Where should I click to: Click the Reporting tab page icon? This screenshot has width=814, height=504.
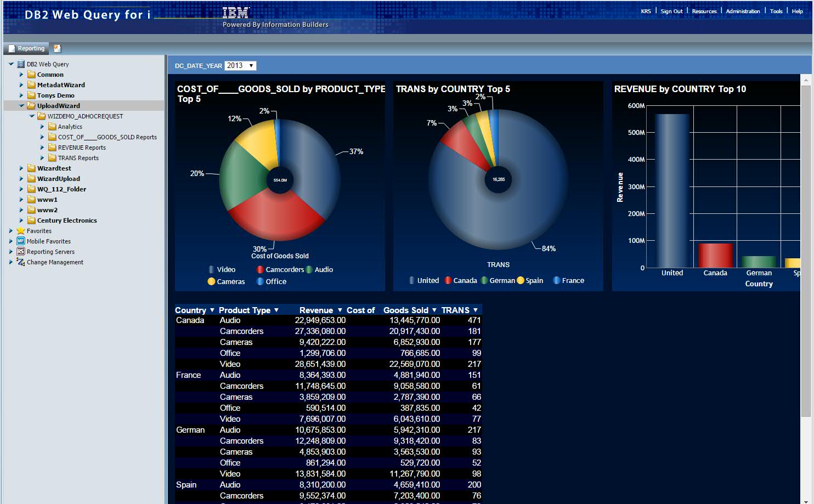tap(12, 49)
